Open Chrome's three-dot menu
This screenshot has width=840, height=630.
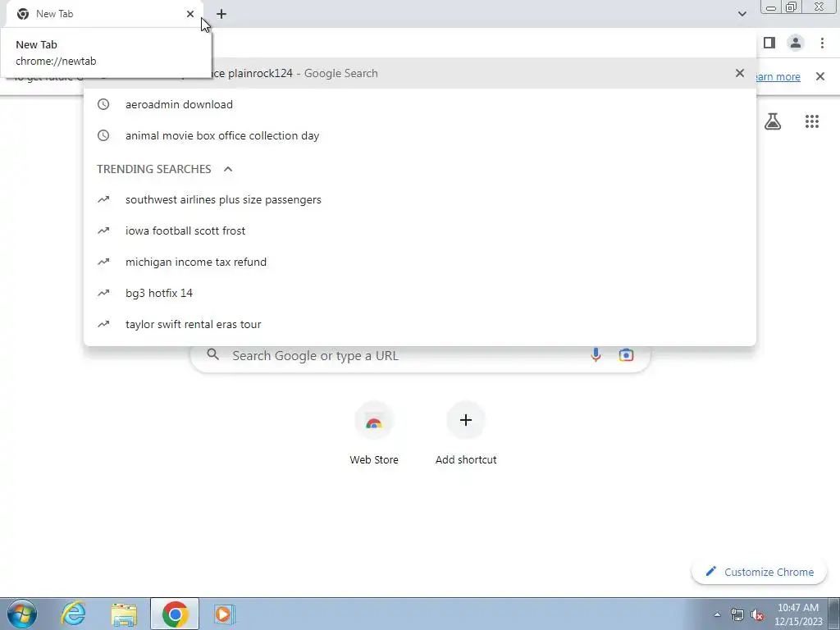(x=822, y=43)
